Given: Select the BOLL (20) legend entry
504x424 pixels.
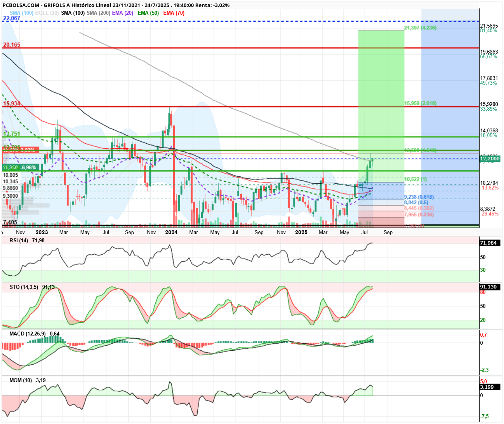Looking at the screenshot, I should (x=47, y=13).
